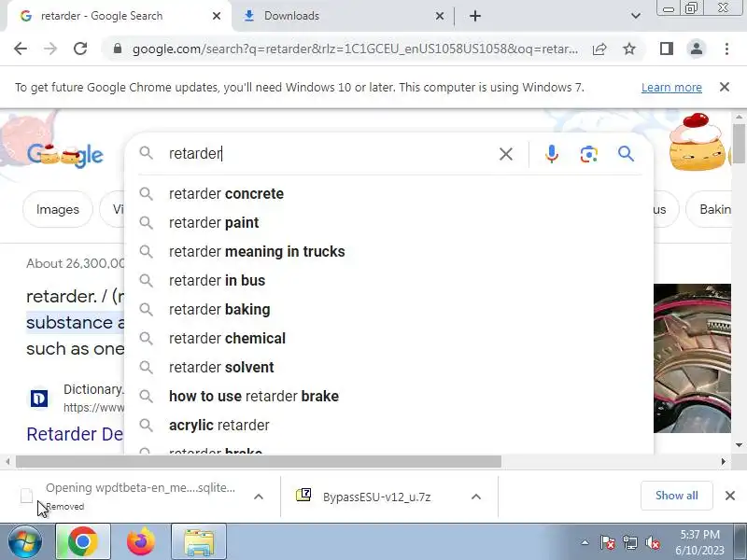This screenshot has width=747, height=560.
Task: Click the blue Google Search magnifier
Action: coord(626,154)
